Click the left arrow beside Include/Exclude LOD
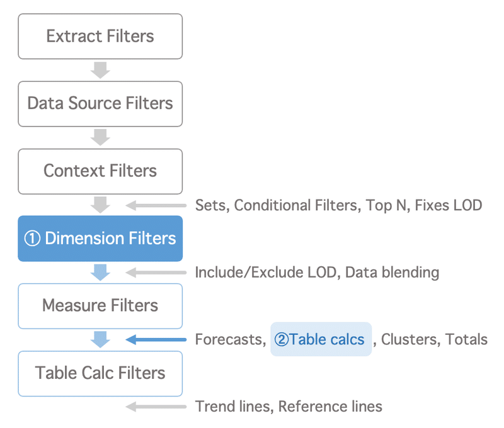Image resolution: width=504 pixels, height=428 pixels. pos(156,273)
